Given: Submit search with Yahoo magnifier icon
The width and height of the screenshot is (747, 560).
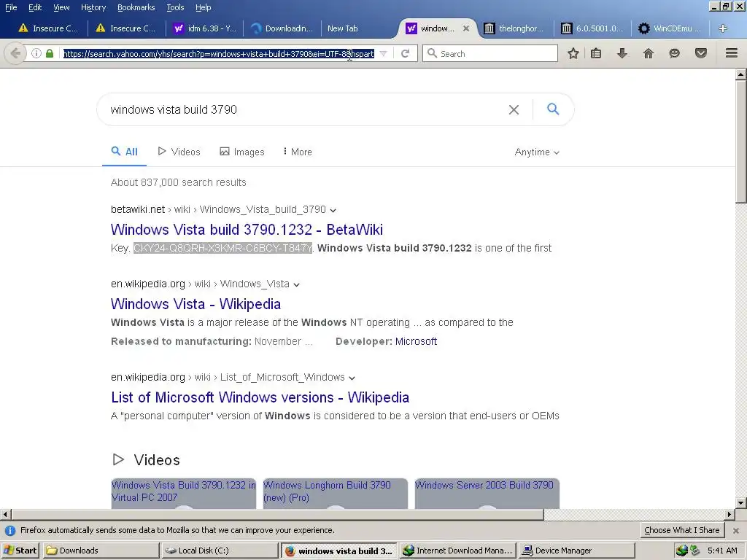Looking at the screenshot, I should tap(553, 109).
